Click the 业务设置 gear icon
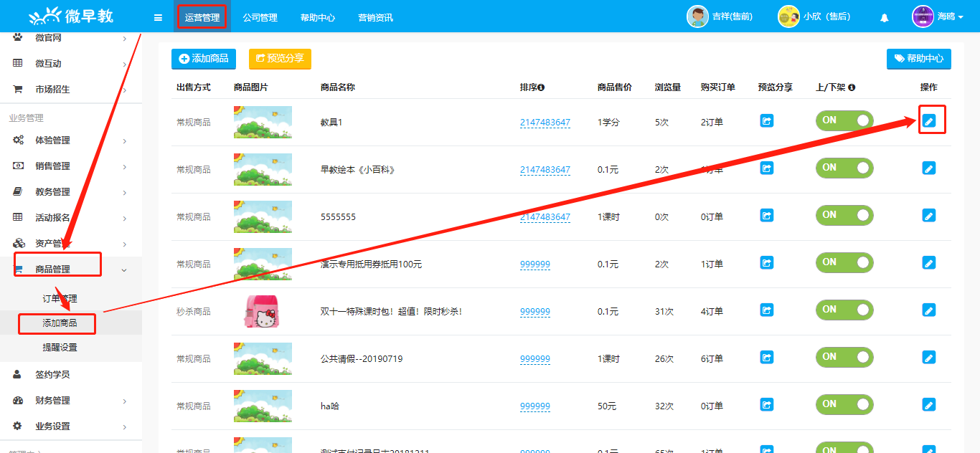 point(18,426)
